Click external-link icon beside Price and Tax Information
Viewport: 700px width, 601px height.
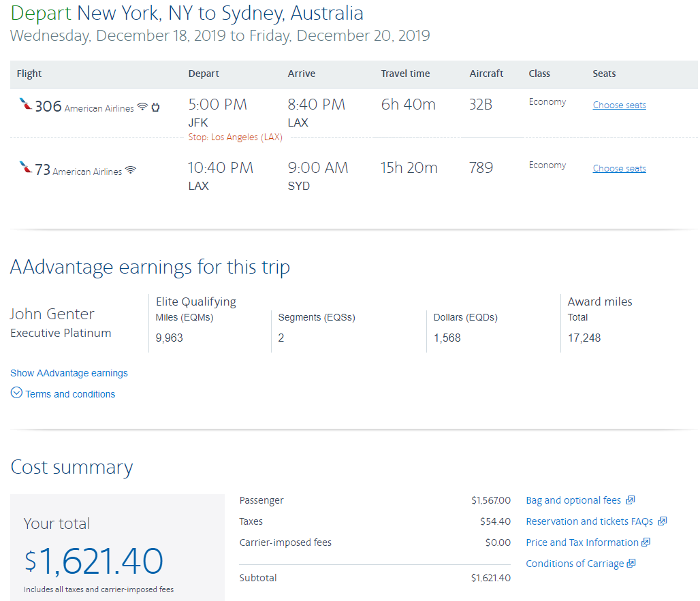pos(646,542)
